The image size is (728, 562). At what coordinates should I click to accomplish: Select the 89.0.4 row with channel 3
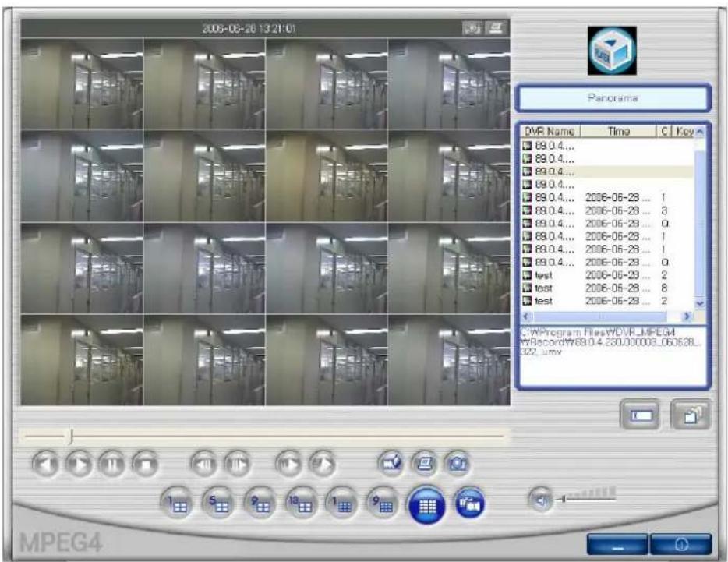click(607, 210)
